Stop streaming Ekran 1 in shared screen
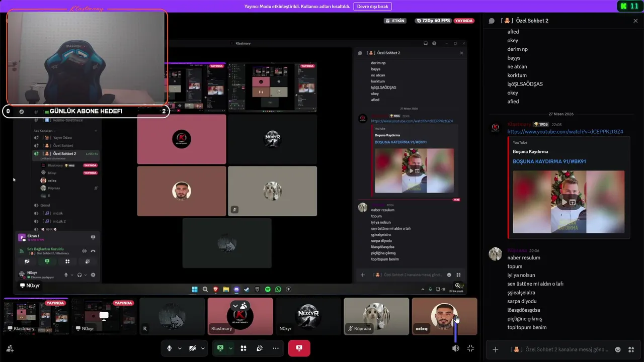Screen dimensions: 644x362 tap(93, 237)
